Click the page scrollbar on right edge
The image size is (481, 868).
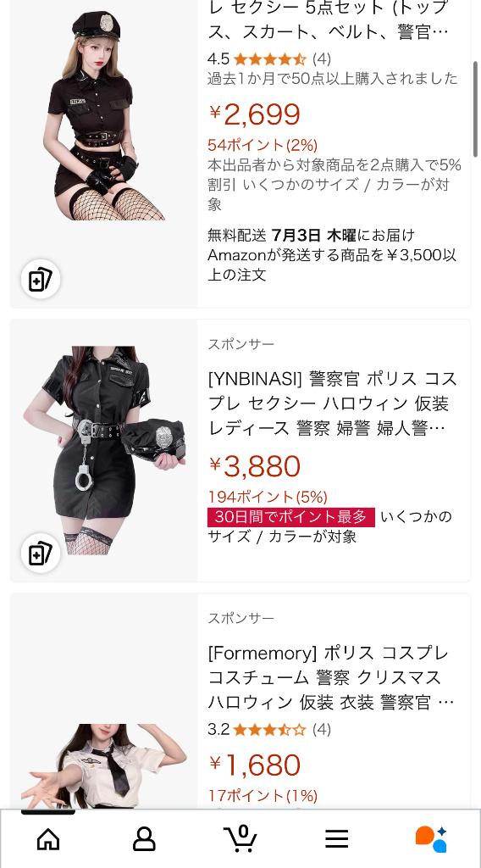475,109
